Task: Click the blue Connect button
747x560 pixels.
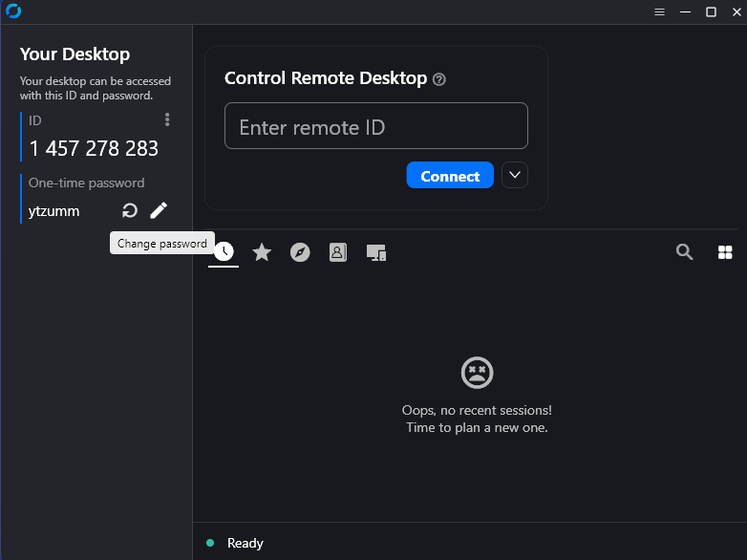Action: 450,175
